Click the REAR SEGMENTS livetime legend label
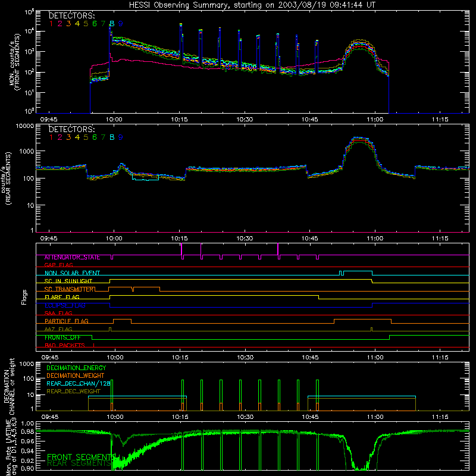Image resolution: width=476 pixels, height=476 pixels. 79,464
